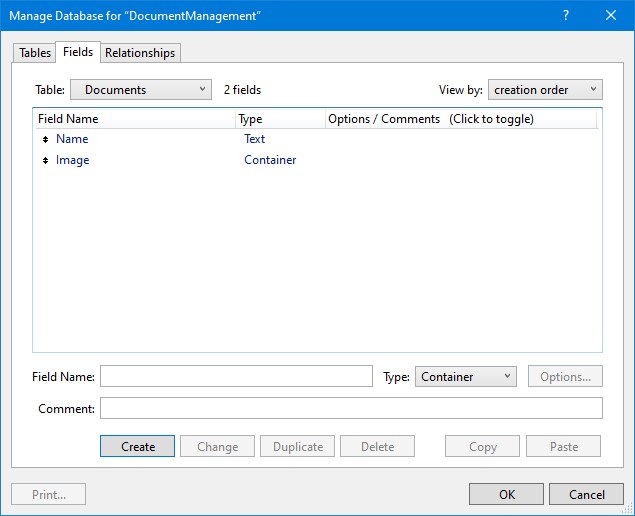Screen dimensions: 635x516
Task: Open the Table dropdown showing Documents
Action: [x=141, y=90]
